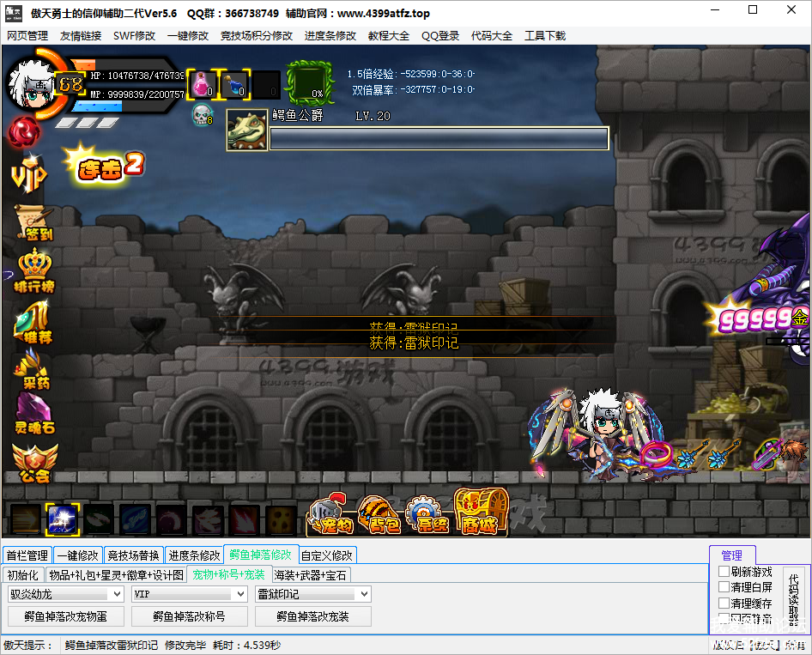Switch to the 首栏管理 tab
Viewport: 812px width, 655px height.
coord(27,555)
